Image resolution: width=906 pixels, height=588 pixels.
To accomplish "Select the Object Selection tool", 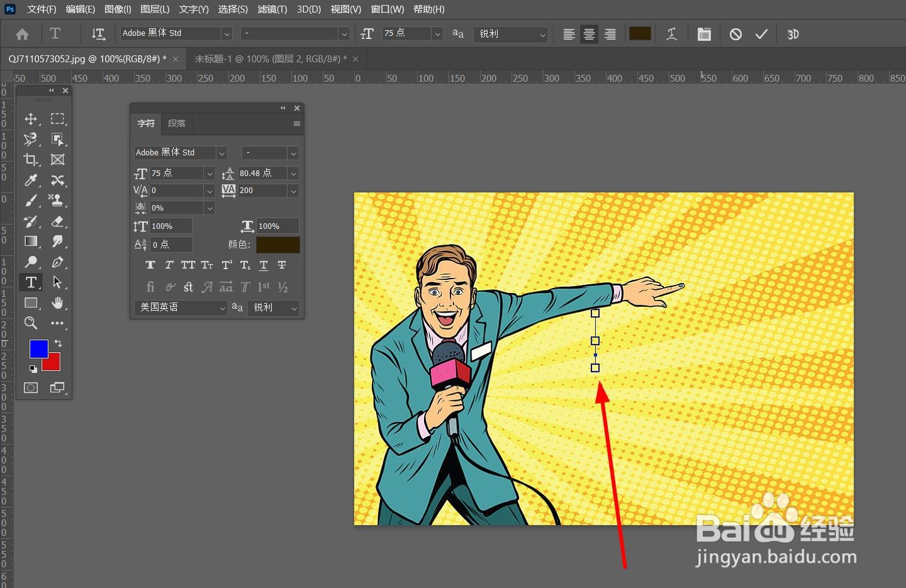I will [57, 139].
